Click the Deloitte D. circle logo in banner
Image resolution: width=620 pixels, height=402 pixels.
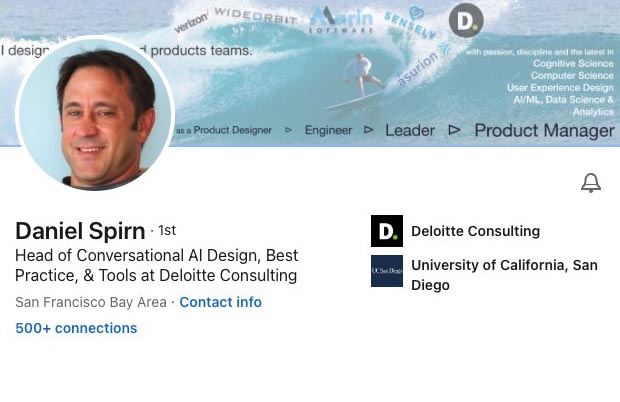point(465,20)
